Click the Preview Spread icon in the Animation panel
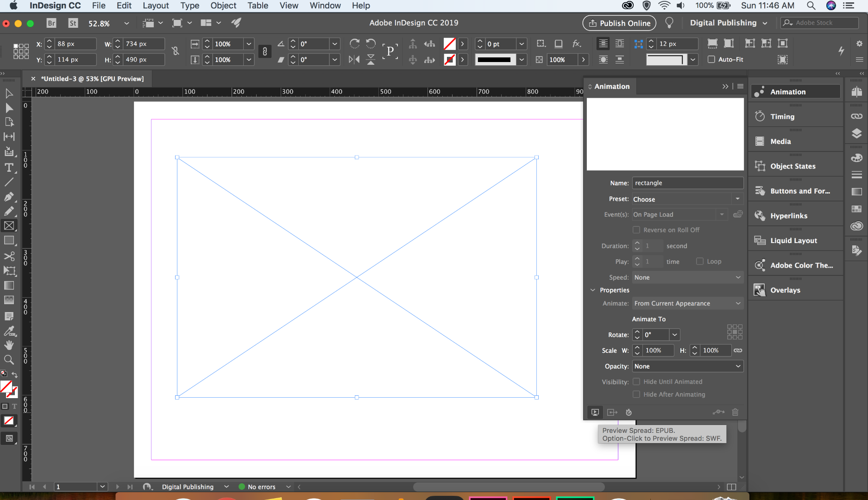The width and height of the screenshot is (868, 500). [x=595, y=412]
